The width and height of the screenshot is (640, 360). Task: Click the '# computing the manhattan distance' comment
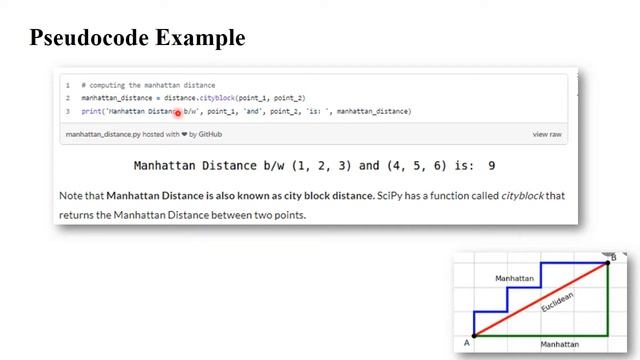coord(148,85)
